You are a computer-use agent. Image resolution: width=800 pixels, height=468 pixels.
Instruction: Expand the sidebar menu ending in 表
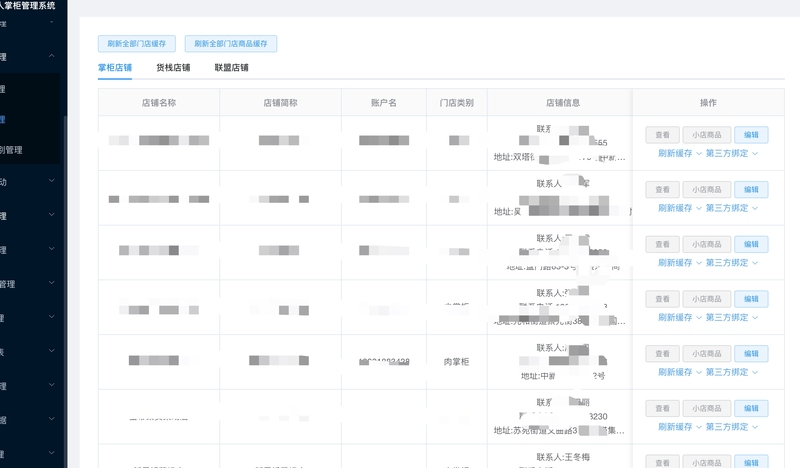pyautogui.click(x=30, y=352)
